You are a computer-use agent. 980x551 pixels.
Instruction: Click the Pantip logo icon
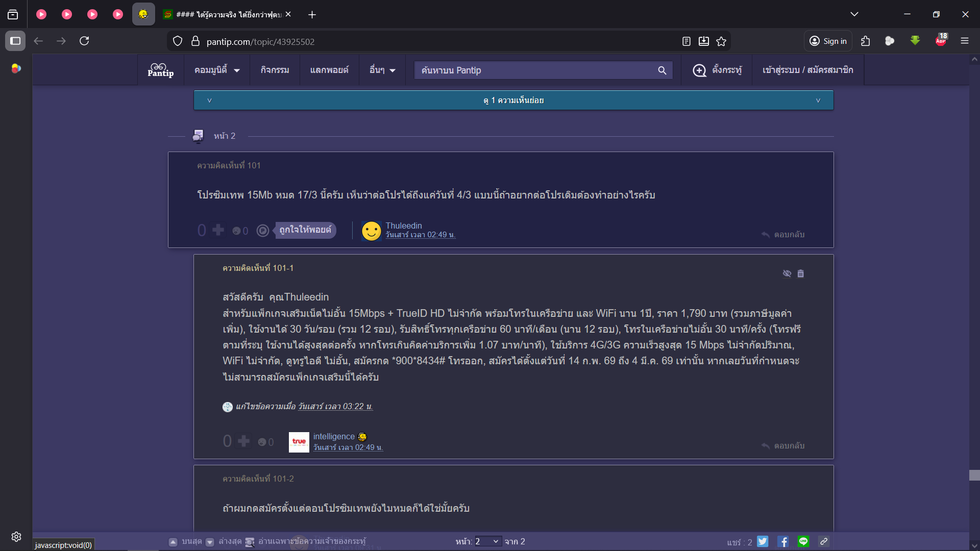click(x=160, y=70)
